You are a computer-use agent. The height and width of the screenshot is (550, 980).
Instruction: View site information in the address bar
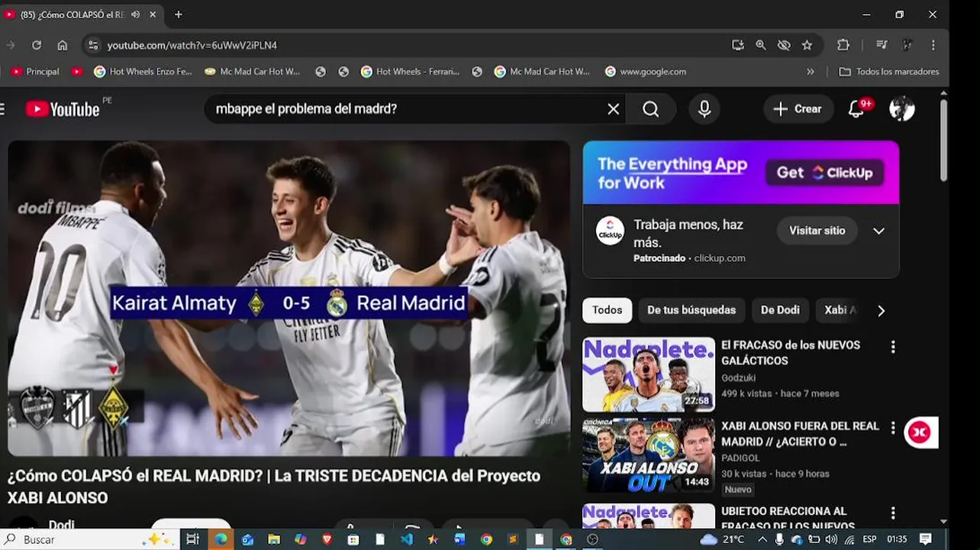pos(92,45)
